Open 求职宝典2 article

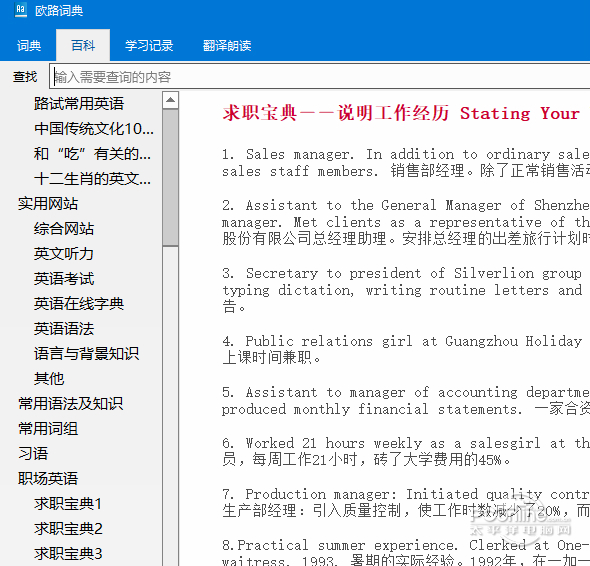click(68, 528)
